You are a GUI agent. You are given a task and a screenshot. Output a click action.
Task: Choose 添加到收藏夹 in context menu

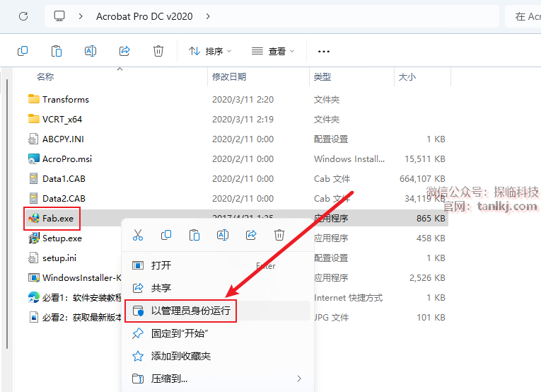218,356
